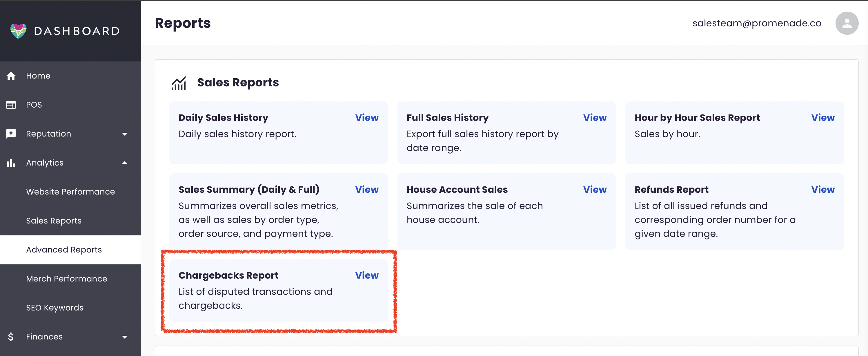This screenshot has width=868, height=356.
Task: Collapse the Analytics menu arrow
Action: pos(125,163)
